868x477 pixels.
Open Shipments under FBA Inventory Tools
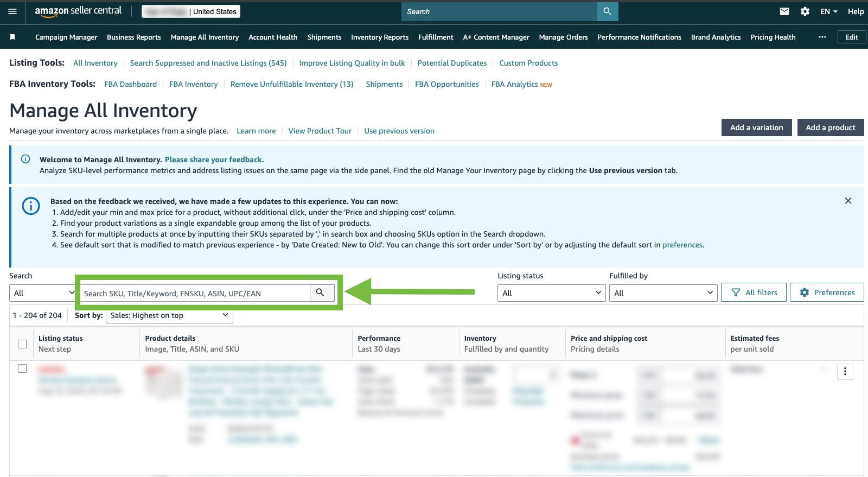click(384, 84)
